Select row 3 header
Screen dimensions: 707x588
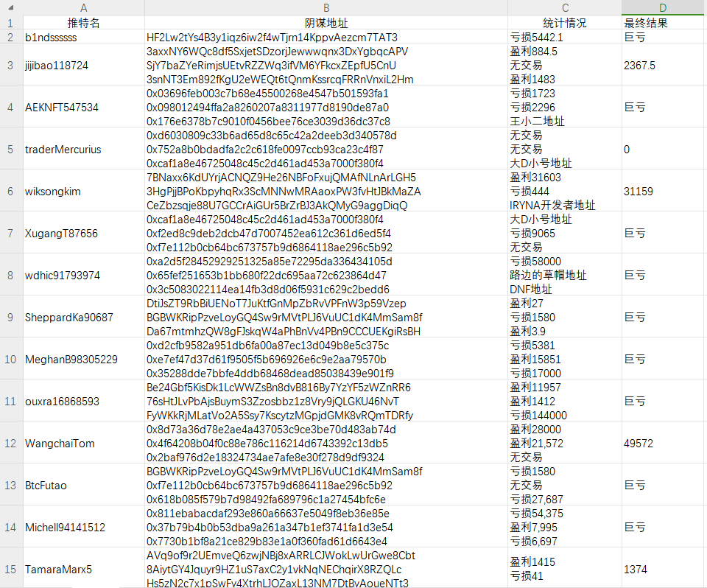tap(11, 65)
